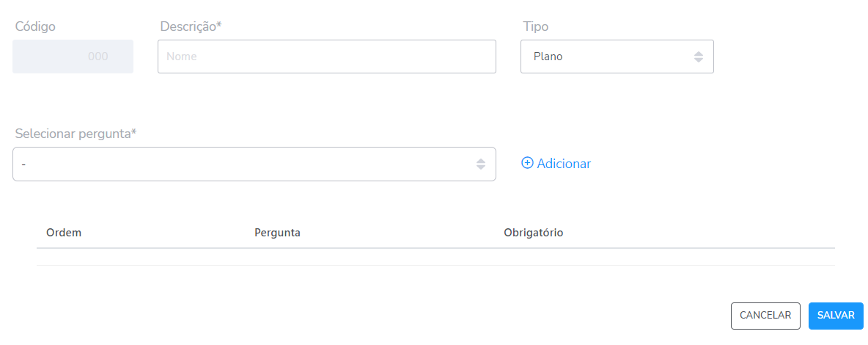Click the required asterisk next to Descrição
The height and width of the screenshot is (345, 868).
219,26
